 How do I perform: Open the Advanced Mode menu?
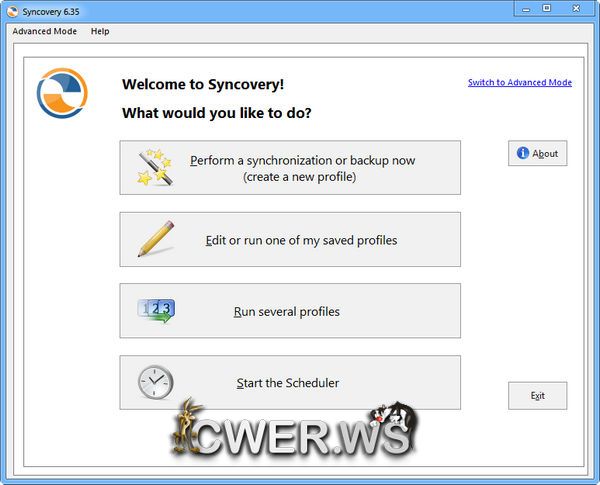44,31
